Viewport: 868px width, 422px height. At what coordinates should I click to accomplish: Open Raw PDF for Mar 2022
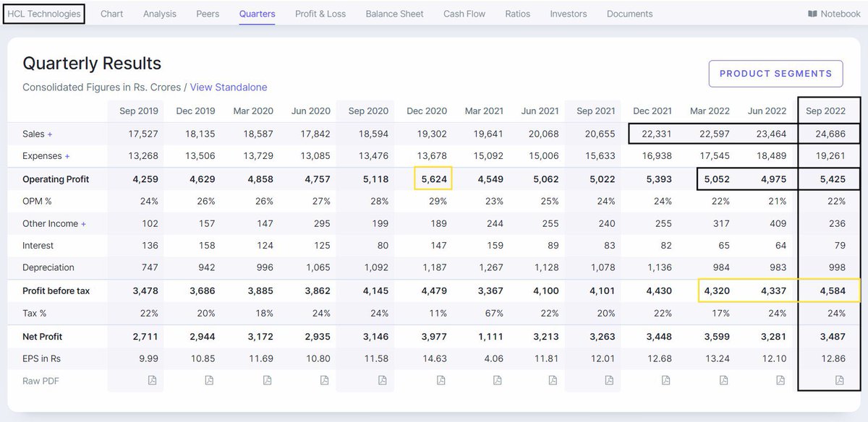tap(723, 380)
